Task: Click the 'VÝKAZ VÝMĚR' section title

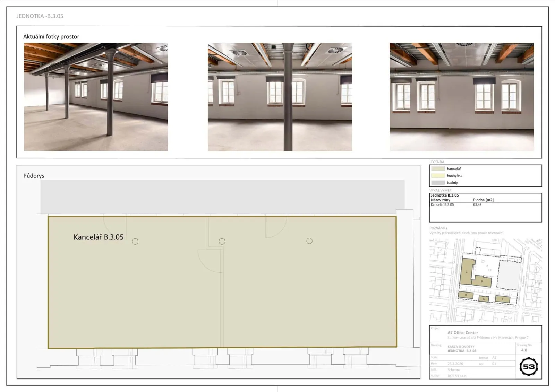Action: (x=441, y=190)
